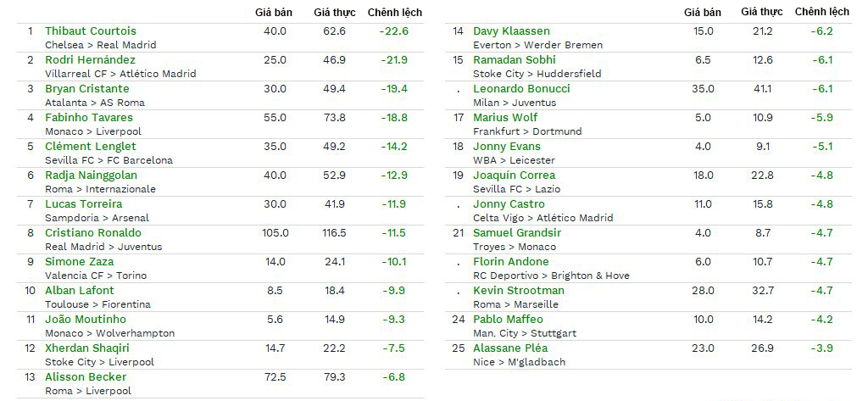Open Fabinho Tavares profile link
The image size is (868, 401).
click(x=89, y=118)
